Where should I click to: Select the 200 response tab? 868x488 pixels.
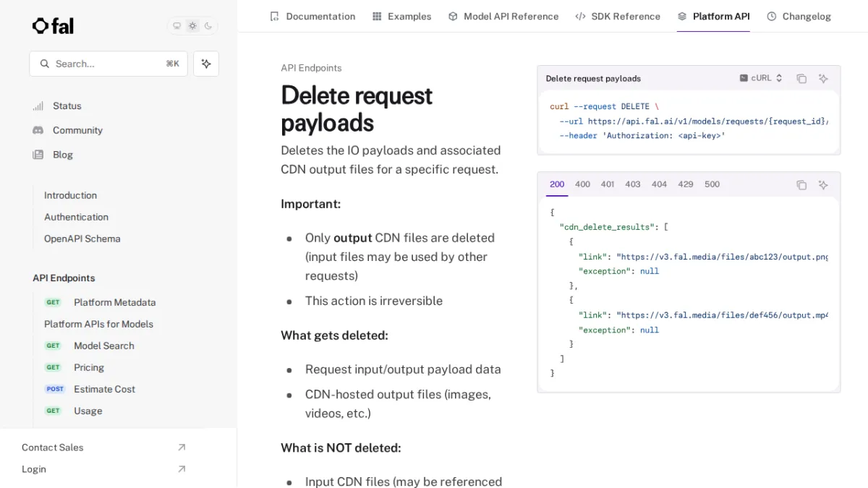(557, 184)
